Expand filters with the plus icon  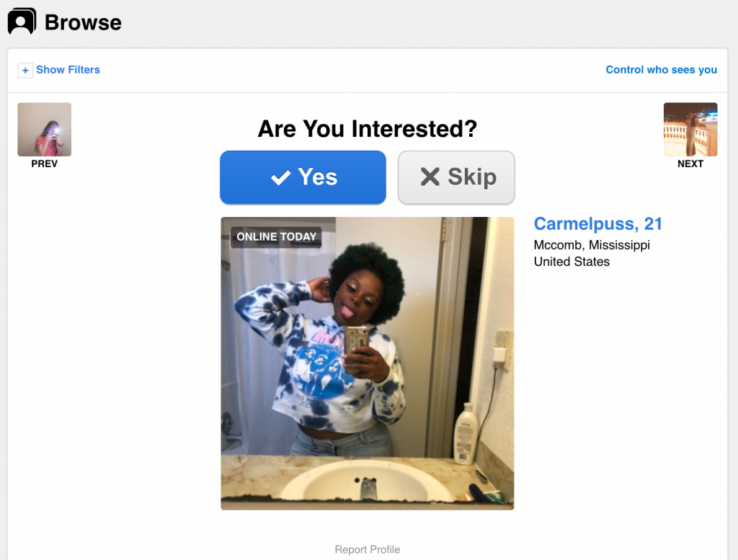pos(25,70)
